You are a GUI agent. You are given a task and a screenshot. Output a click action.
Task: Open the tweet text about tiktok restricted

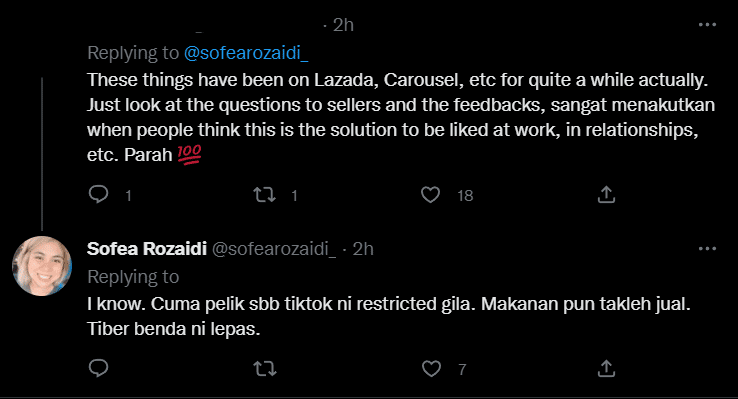coord(389,316)
